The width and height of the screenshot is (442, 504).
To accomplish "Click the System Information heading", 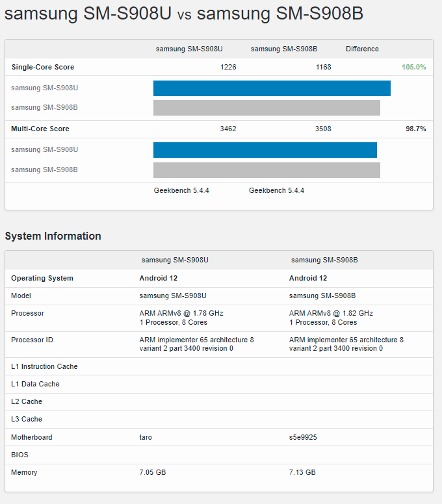I will (x=53, y=236).
